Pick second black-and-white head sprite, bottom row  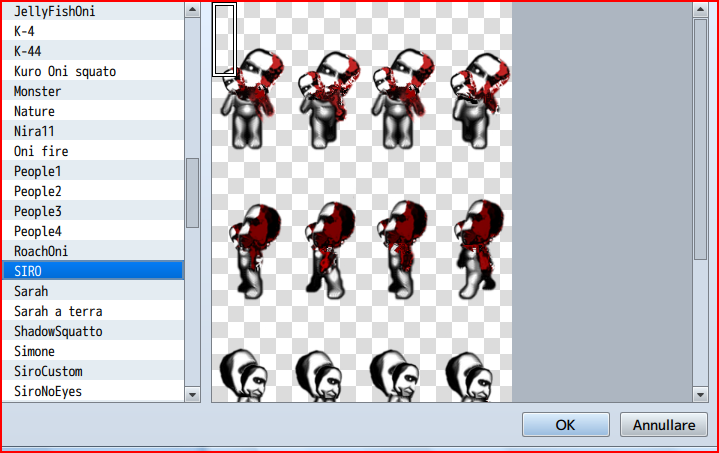319,376
